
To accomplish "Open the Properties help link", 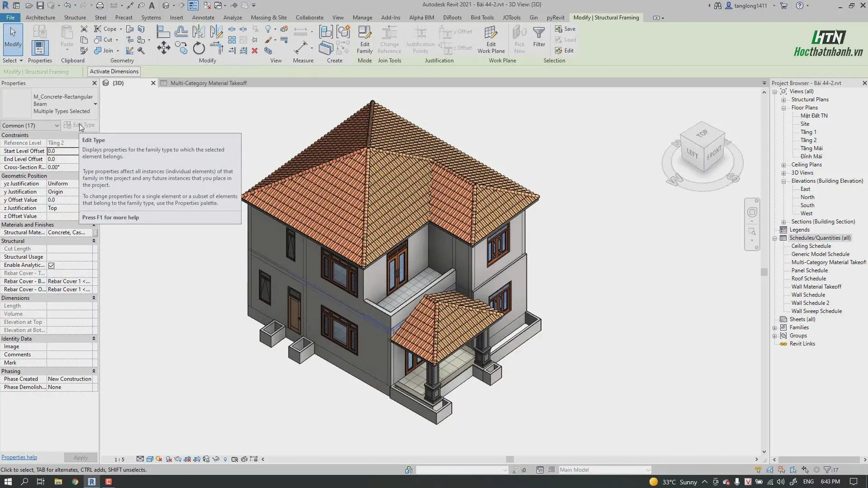I will point(19,457).
